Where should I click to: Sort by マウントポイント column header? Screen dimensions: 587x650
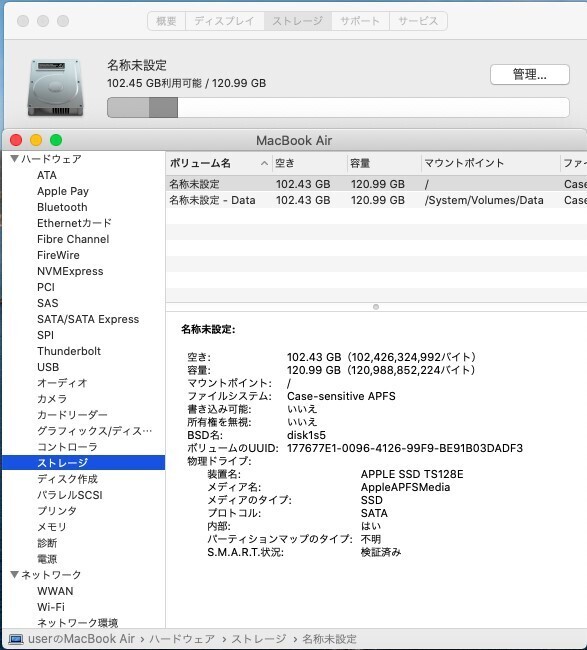(490, 163)
